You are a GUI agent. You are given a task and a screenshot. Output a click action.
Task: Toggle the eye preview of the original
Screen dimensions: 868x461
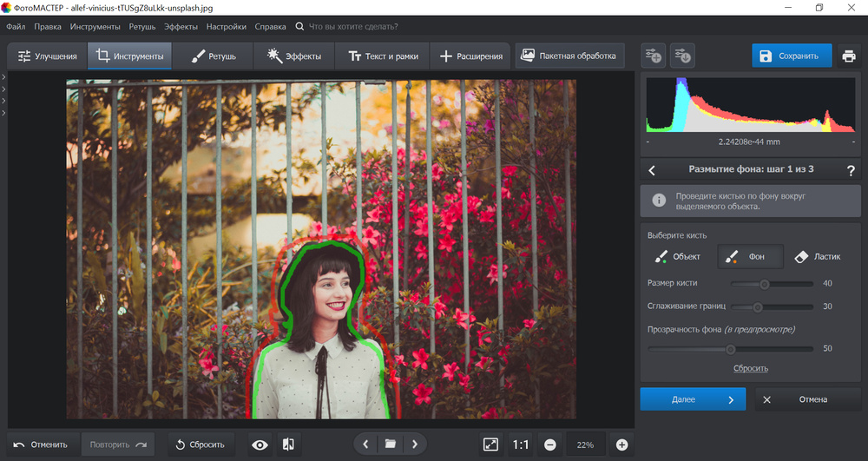coord(260,445)
